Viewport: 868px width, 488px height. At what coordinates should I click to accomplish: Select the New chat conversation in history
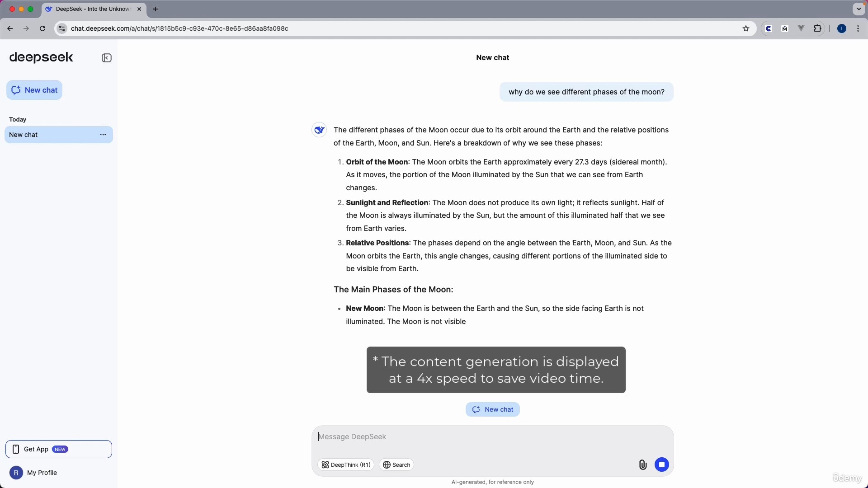pyautogui.click(x=59, y=135)
